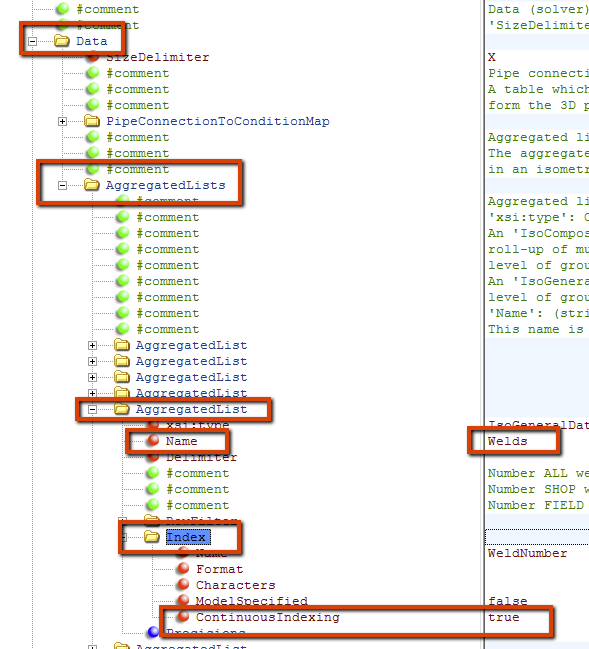Click the 'This name is' value text
This screenshot has height=649, width=589.
[536, 329]
